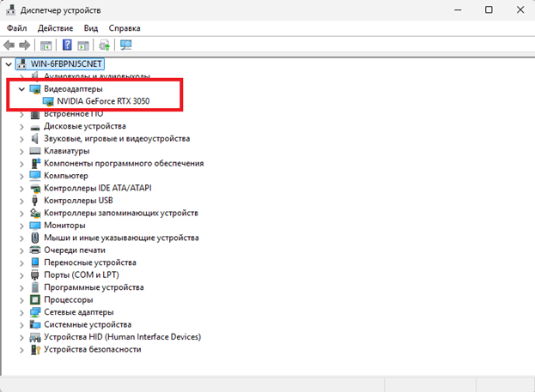This screenshot has width=535, height=392.
Task: Expand the Переносные устройства chevron
Action: (21, 263)
